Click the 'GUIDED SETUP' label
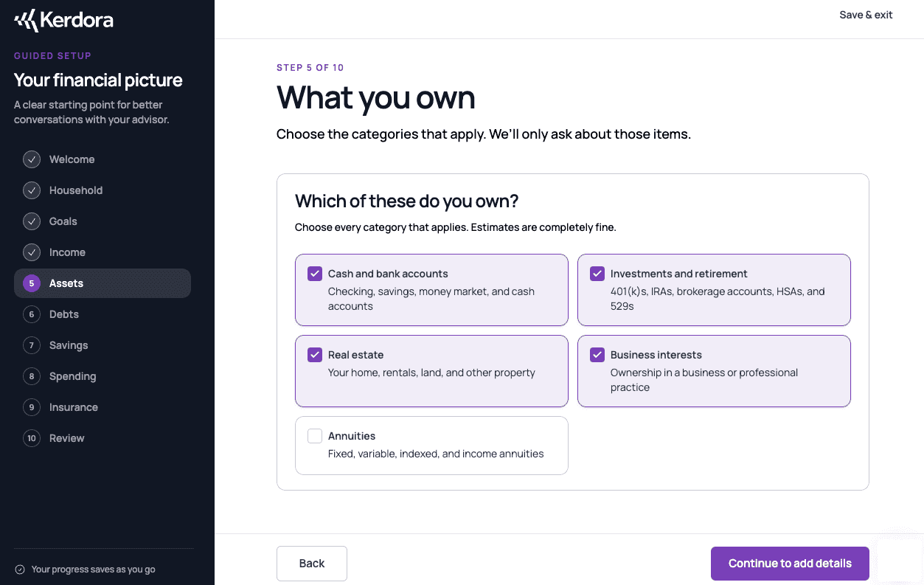The width and height of the screenshot is (924, 585). tap(52, 56)
